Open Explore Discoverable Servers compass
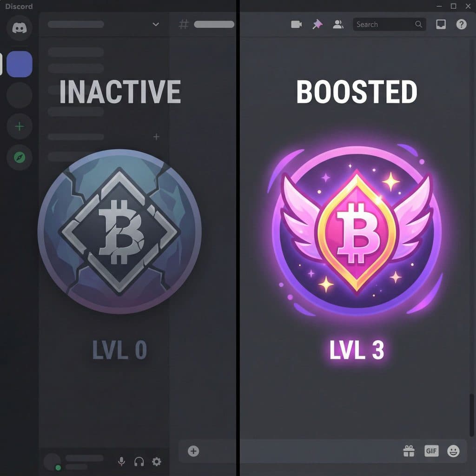Image resolution: width=476 pixels, height=476 pixels. coord(20,157)
